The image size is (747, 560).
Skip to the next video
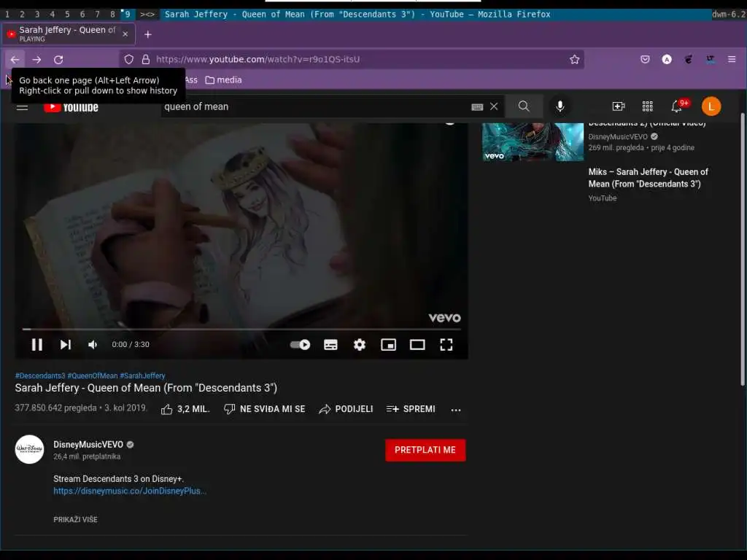(x=65, y=344)
